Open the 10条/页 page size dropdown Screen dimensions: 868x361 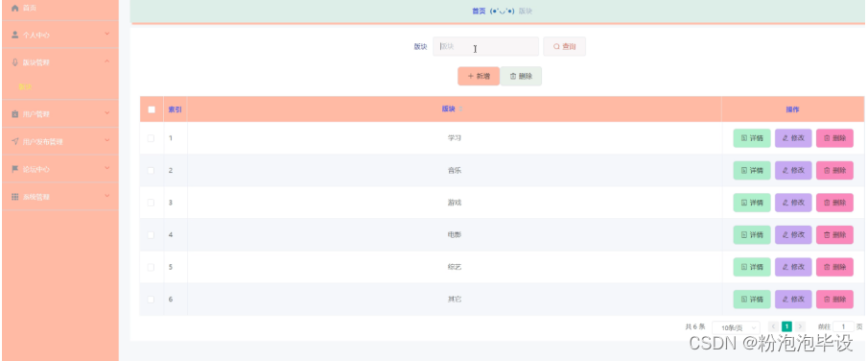click(736, 327)
